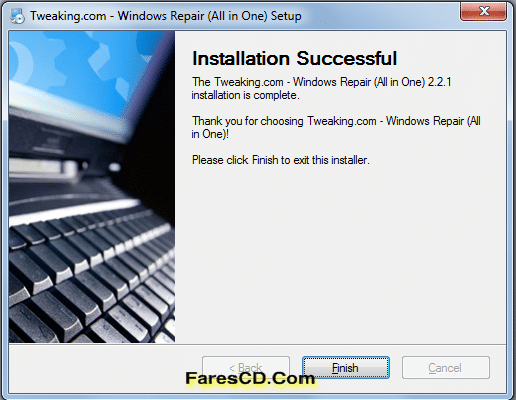Click the FaresCD.Com watermark text
Viewport: 516px width, 400px height.
tap(250, 379)
